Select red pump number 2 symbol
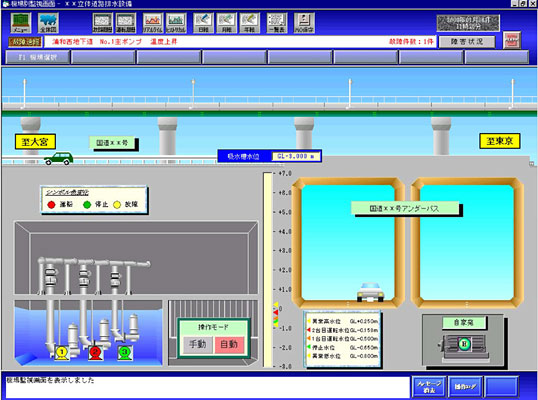The width and height of the screenshot is (538, 400). 96,352
